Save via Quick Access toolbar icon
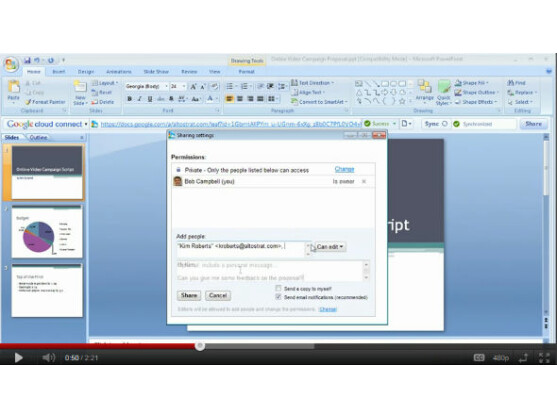 (27, 60)
